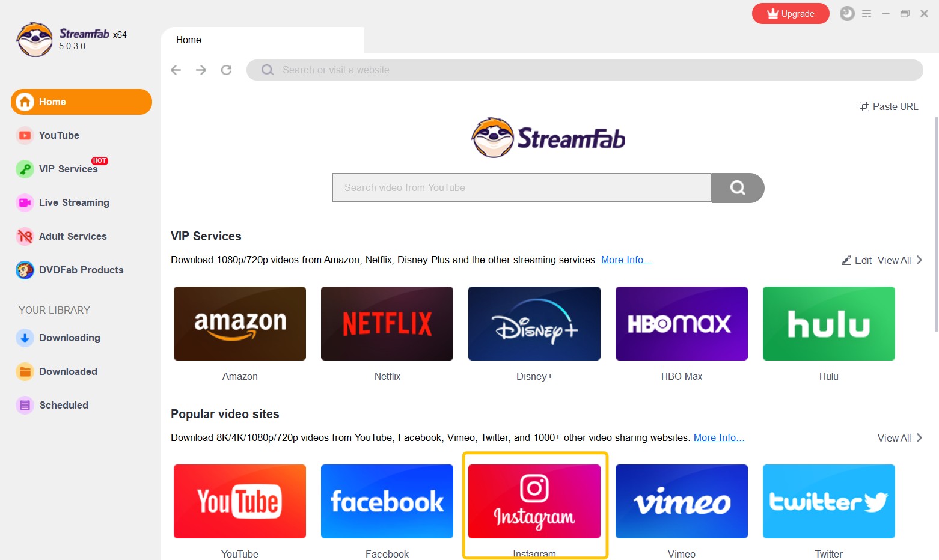Click View All for VIP Services
Image resolution: width=939 pixels, height=560 pixels.
(x=900, y=260)
